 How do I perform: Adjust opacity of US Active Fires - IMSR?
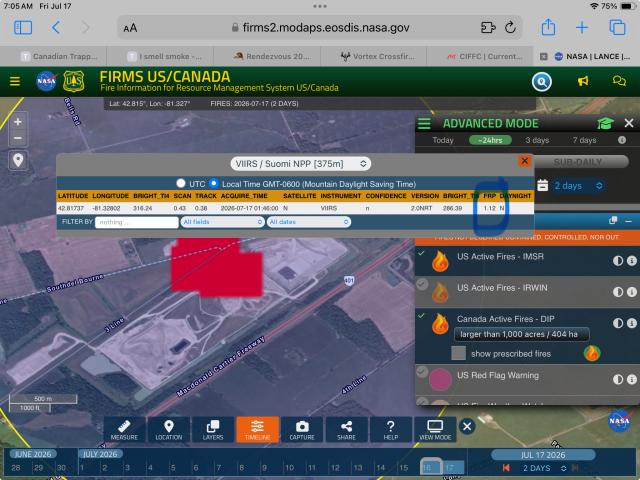618,261
